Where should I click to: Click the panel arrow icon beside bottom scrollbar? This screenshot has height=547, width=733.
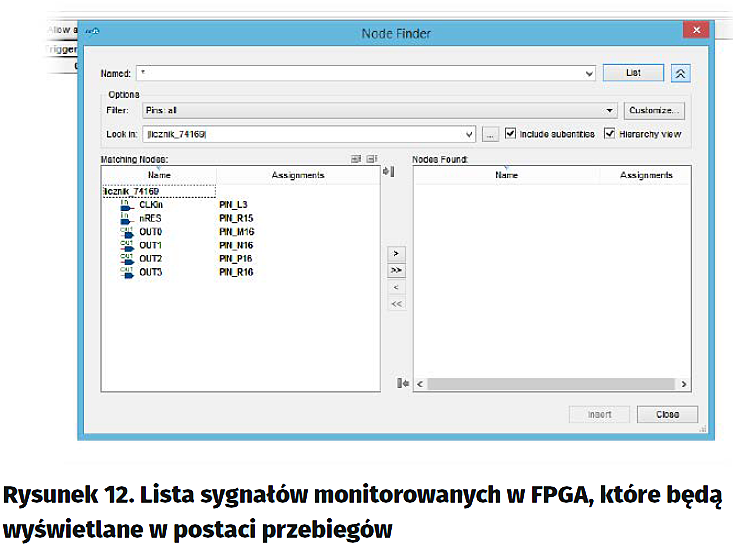(402, 384)
